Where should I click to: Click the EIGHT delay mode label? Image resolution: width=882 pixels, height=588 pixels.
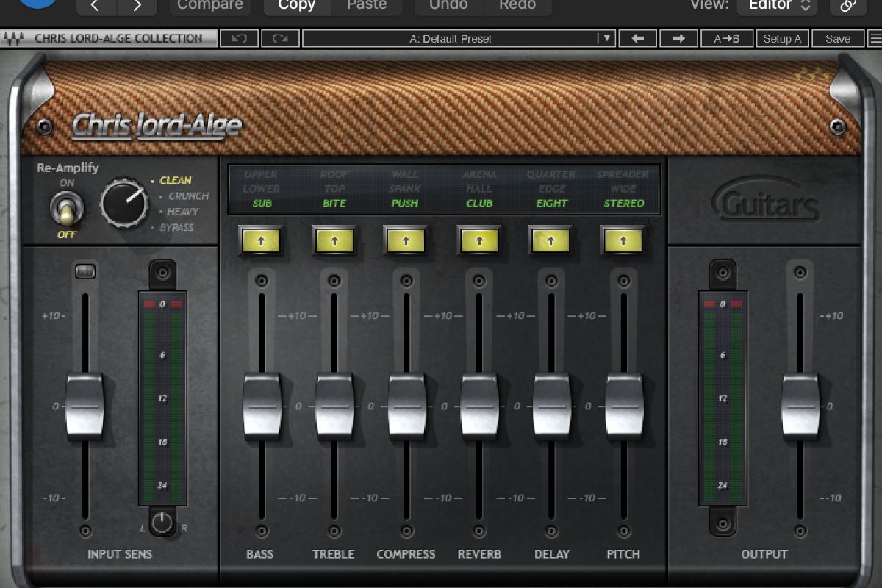(x=552, y=204)
